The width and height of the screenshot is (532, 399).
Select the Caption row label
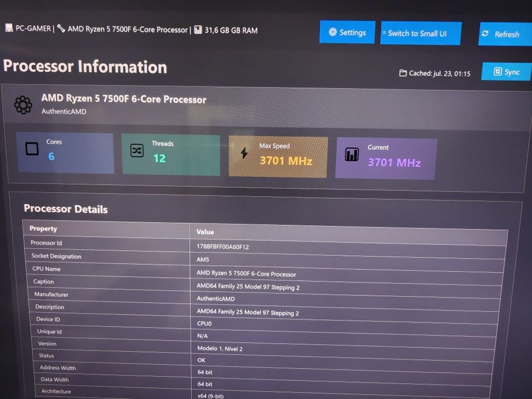(43, 282)
